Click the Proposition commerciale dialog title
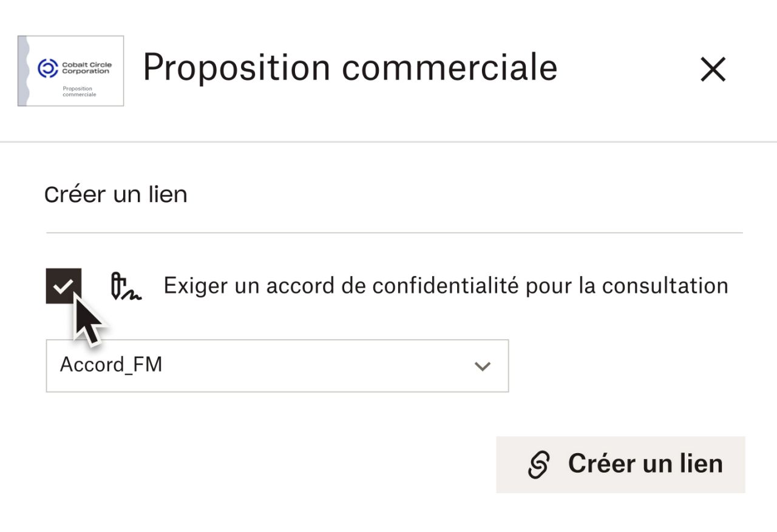 [351, 67]
